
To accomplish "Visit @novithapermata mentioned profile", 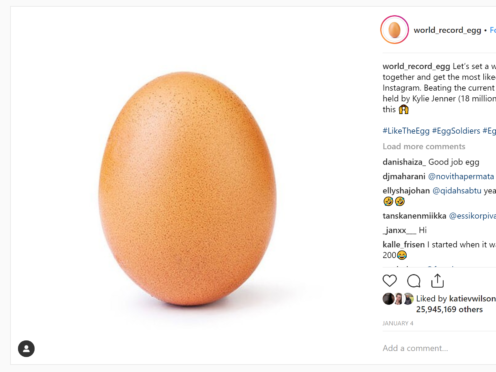I will 461,176.
